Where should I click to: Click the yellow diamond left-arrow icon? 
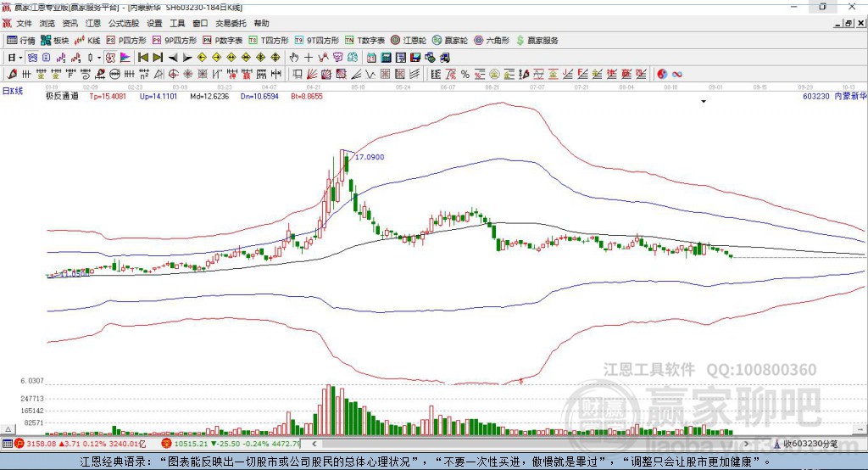click(x=202, y=58)
